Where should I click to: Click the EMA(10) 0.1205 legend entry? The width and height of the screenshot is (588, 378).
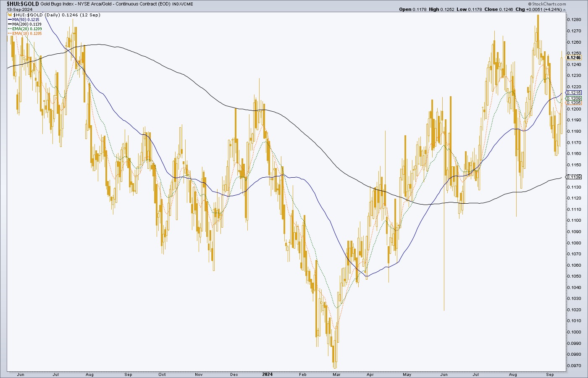[25, 34]
